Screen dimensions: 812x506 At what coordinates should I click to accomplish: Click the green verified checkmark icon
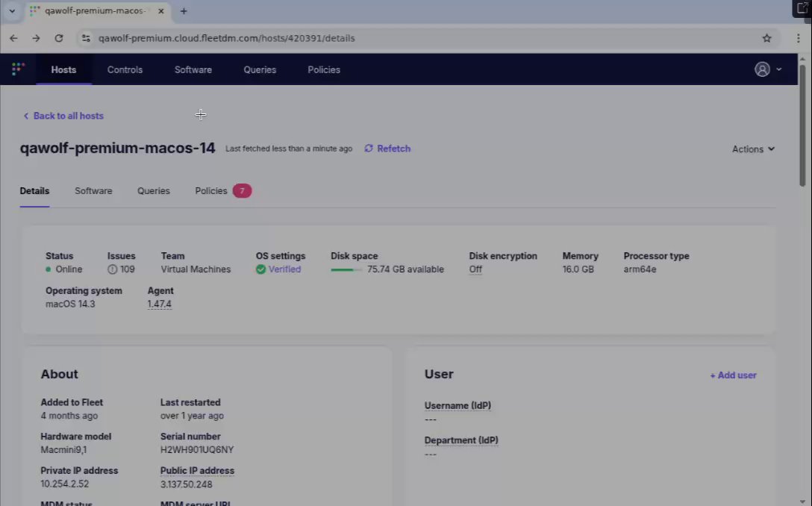pyautogui.click(x=260, y=269)
